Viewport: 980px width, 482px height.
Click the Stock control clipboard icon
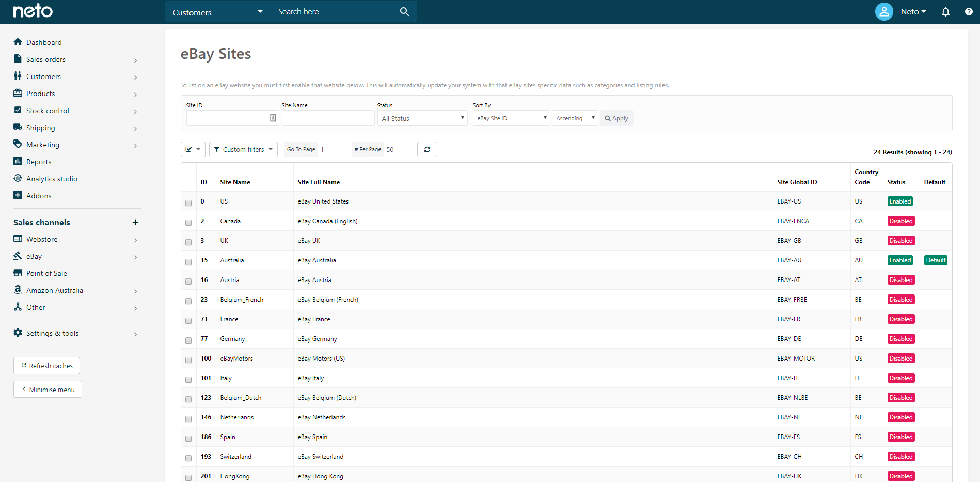[18, 110]
